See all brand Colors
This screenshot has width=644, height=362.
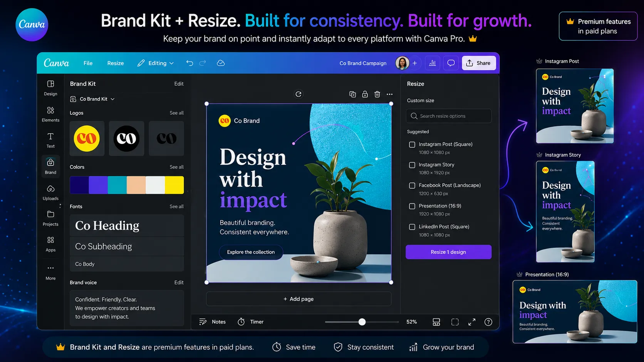pyautogui.click(x=176, y=167)
